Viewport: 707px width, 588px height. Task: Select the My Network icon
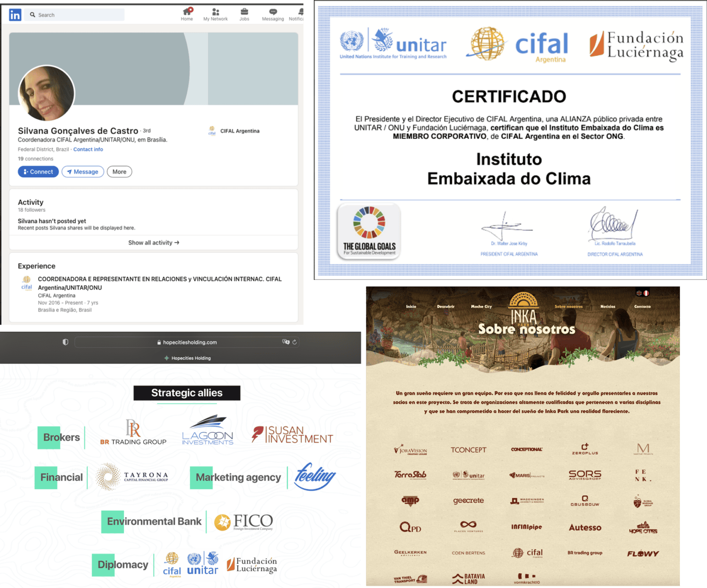tap(215, 13)
